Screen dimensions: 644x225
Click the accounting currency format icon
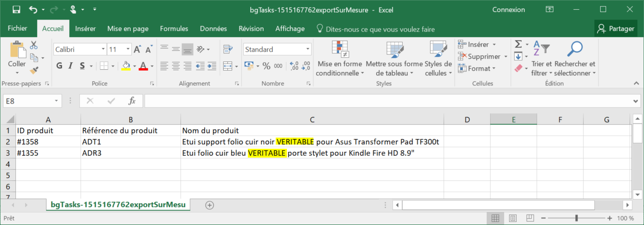click(x=249, y=66)
